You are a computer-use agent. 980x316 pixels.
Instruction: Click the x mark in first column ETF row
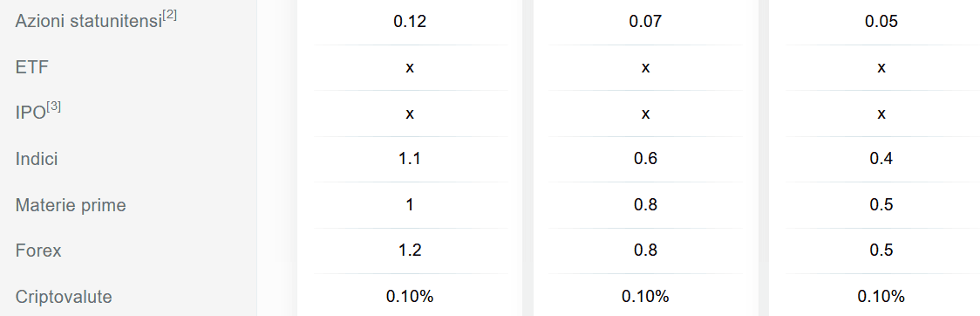pos(410,68)
